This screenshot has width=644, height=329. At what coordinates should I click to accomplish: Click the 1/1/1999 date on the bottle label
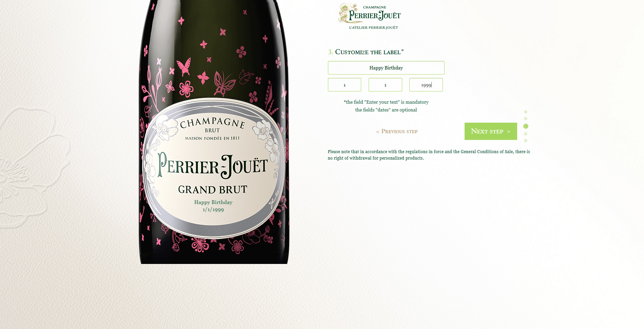(x=213, y=210)
